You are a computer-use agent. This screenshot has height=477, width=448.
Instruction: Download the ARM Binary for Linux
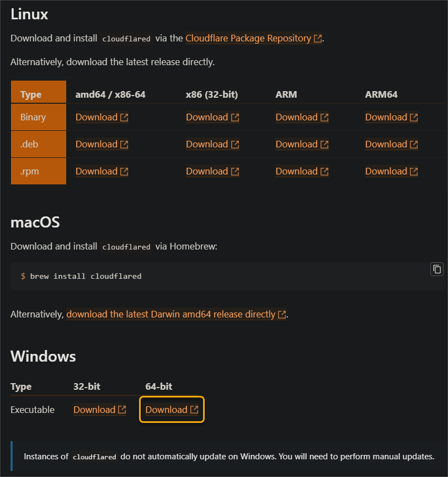302,117
